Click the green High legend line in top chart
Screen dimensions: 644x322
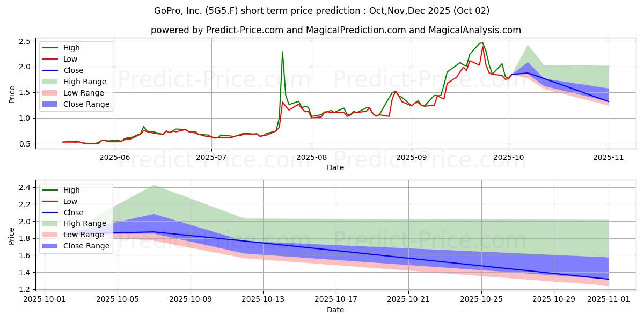pos(52,48)
